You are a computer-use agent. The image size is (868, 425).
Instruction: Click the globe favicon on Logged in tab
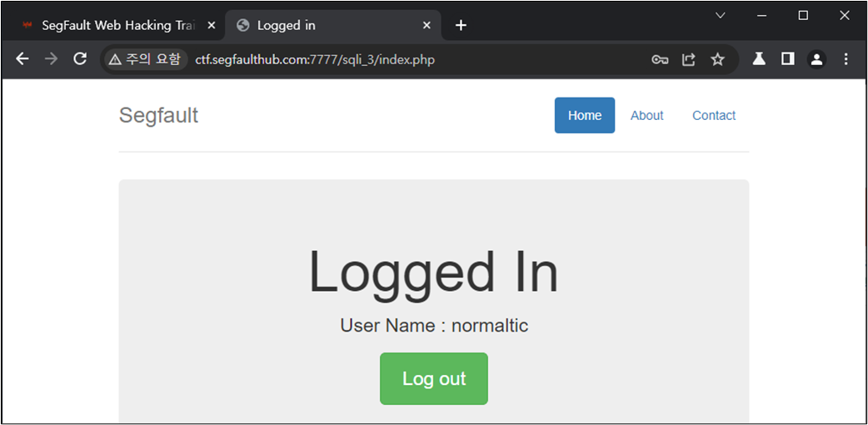click(x=242, y=26)
